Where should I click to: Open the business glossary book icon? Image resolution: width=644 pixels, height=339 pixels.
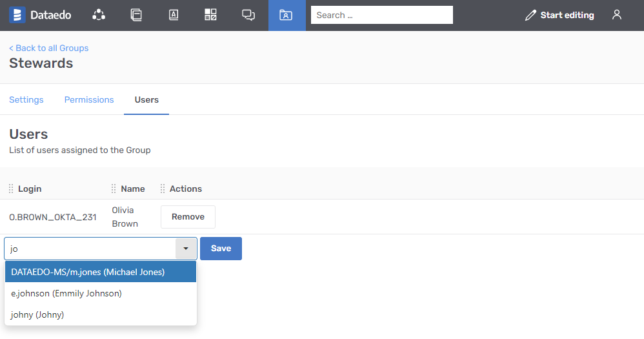pos(173,15)
